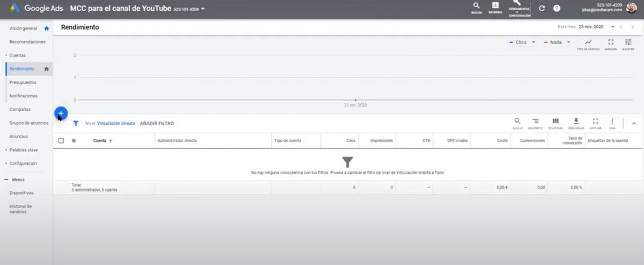Click the blue plus add button

point(61,113)
